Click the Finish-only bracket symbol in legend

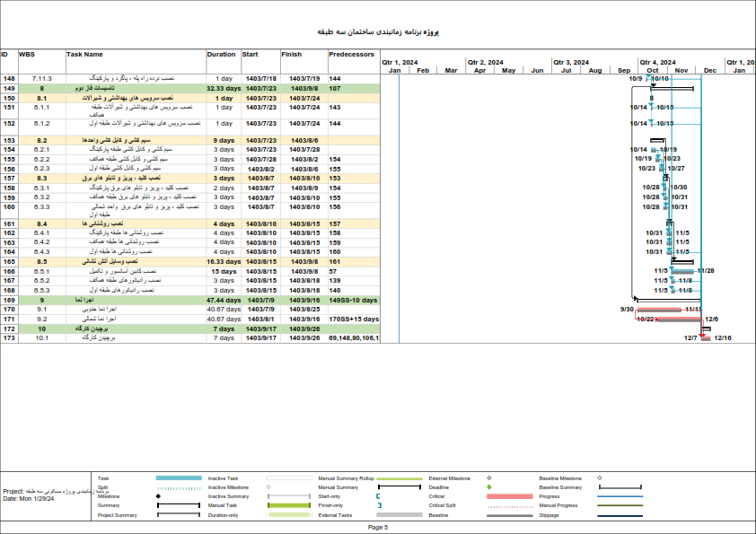[379, 506]
